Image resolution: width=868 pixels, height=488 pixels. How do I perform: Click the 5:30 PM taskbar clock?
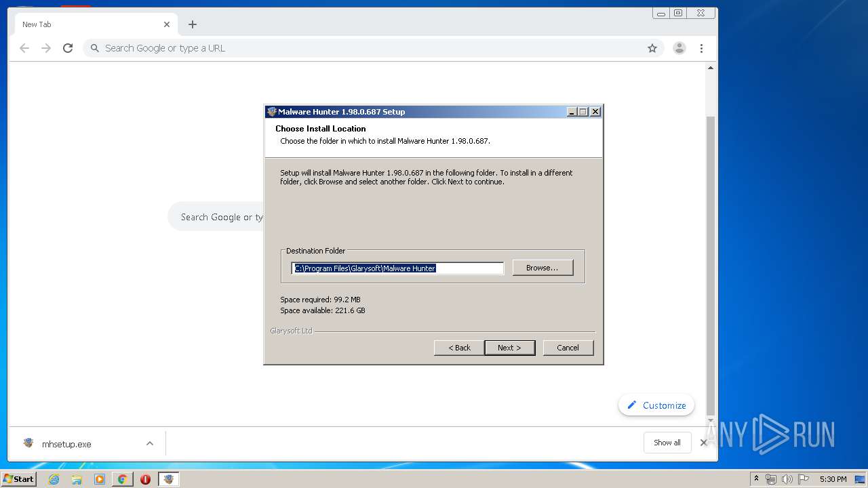(x=833, y=479)
